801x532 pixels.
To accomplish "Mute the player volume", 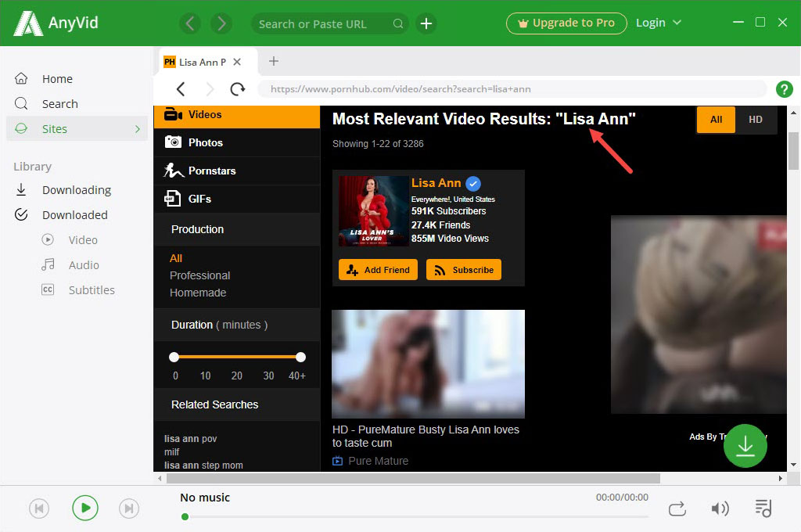I will tap(720, 509).
